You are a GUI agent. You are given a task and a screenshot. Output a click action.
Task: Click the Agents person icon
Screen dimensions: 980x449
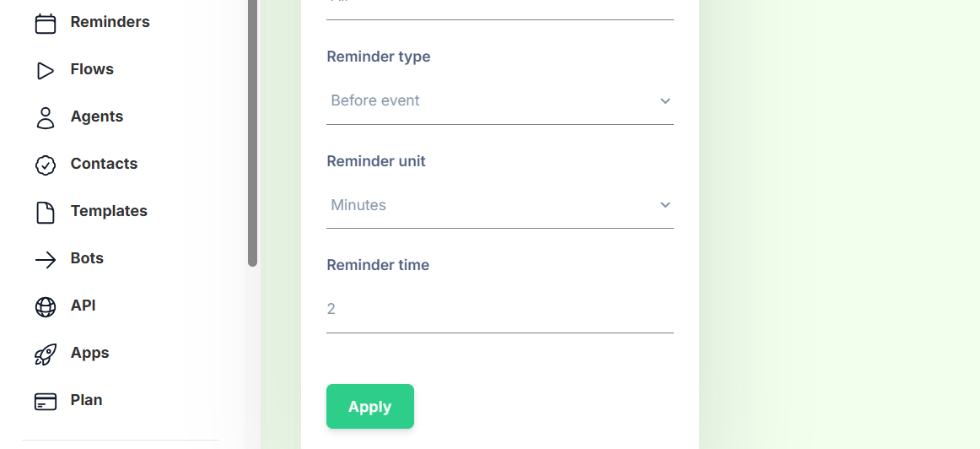tap(46, 117)
